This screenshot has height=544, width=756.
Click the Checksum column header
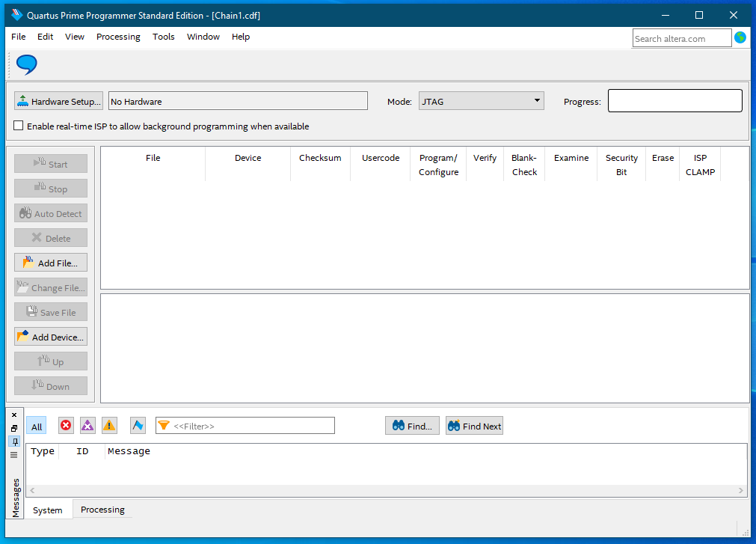(x=320, y=165)
